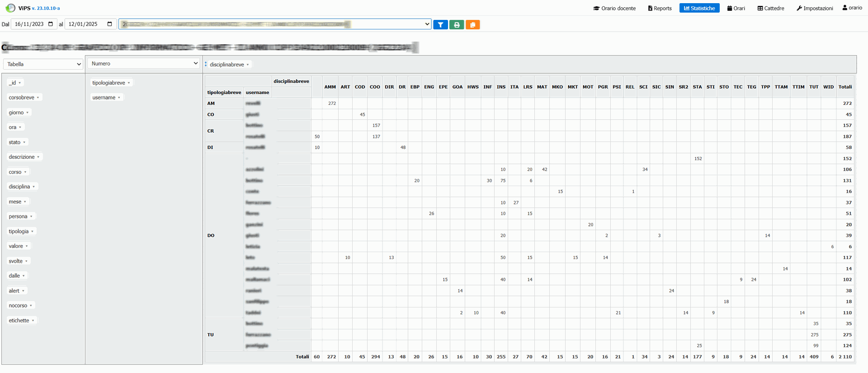The height and width of the screenshot is (373, 868).
Task: Open the Numero aggregator dropdown
Action: coord(144,64)
